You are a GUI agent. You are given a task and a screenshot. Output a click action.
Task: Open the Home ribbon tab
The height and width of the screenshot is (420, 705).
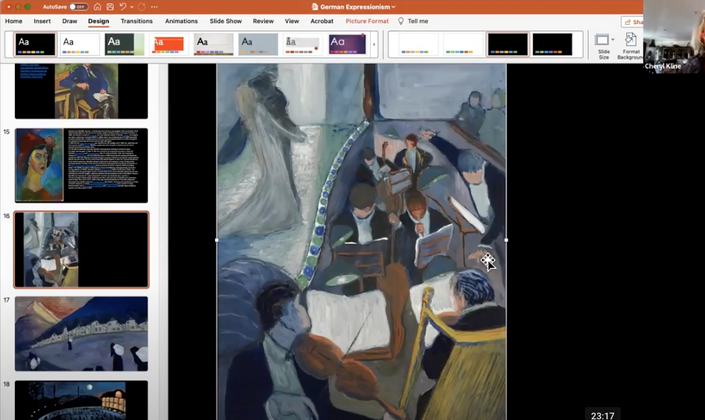[x=13, y=21]
